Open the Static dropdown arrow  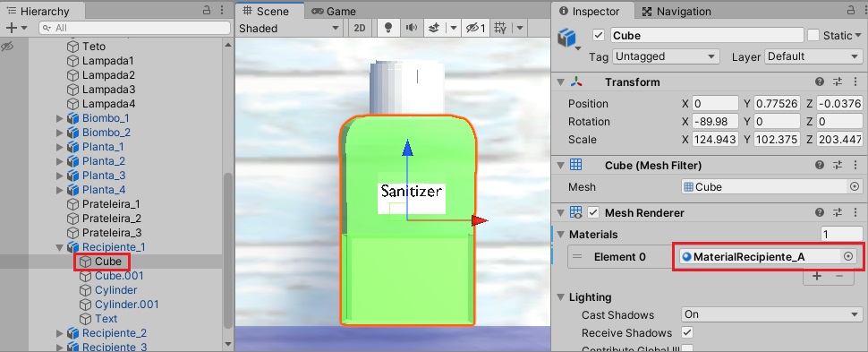pos(858,36)
